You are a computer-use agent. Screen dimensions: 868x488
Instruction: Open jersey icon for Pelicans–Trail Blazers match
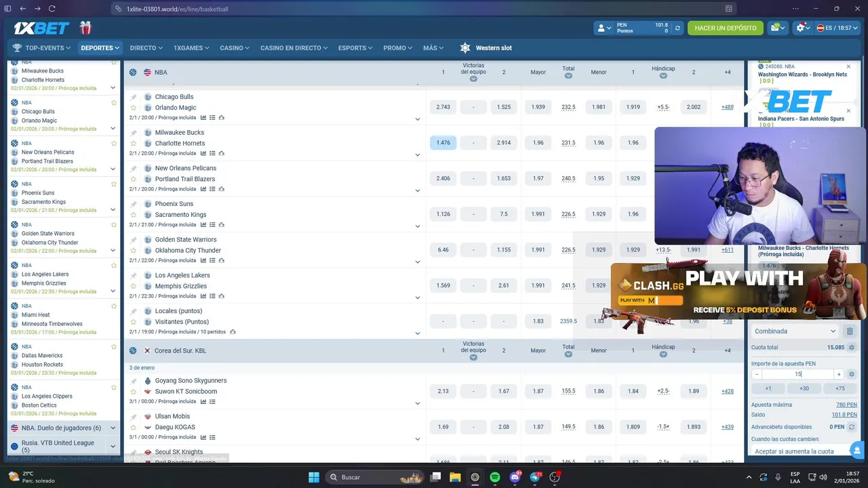tap(222, 189)
